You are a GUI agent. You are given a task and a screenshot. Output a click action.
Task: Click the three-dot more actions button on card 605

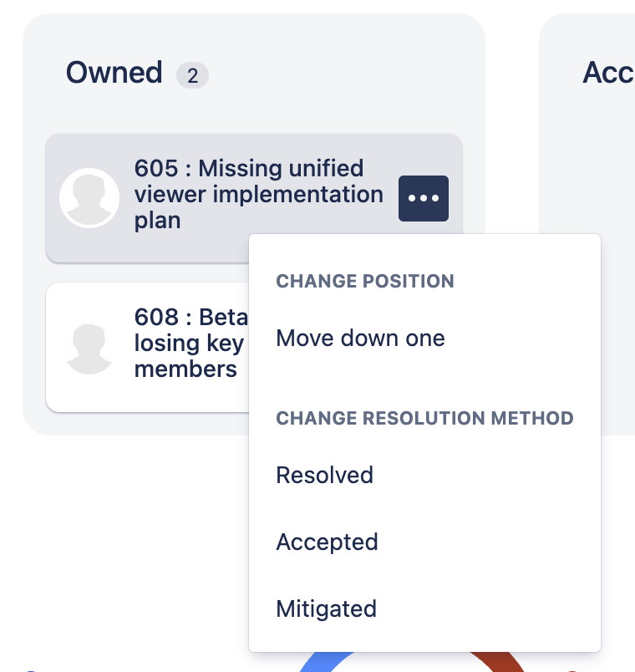click(424, 198)
